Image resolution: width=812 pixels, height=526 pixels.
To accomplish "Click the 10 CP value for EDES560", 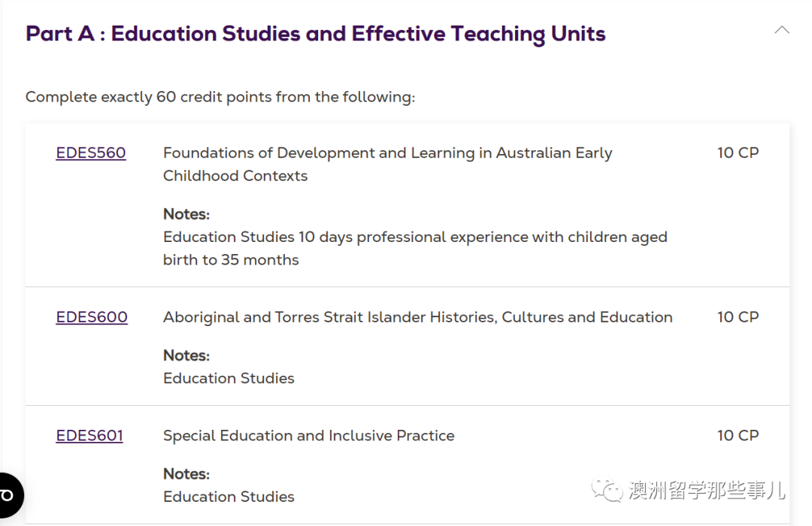I will (738, 153).
